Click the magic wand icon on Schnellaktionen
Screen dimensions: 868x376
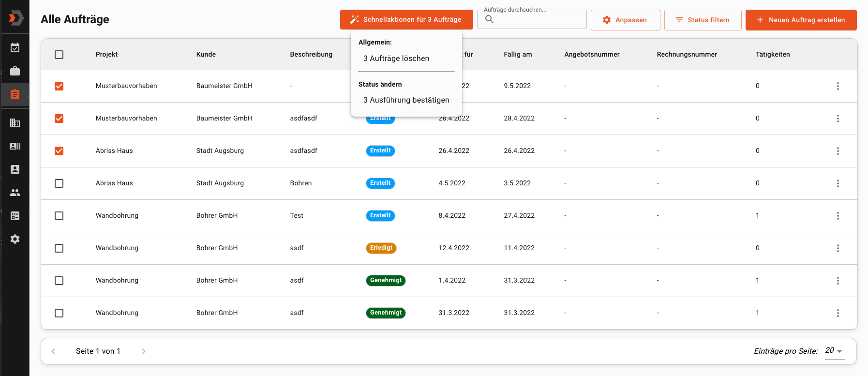point(355,19)
